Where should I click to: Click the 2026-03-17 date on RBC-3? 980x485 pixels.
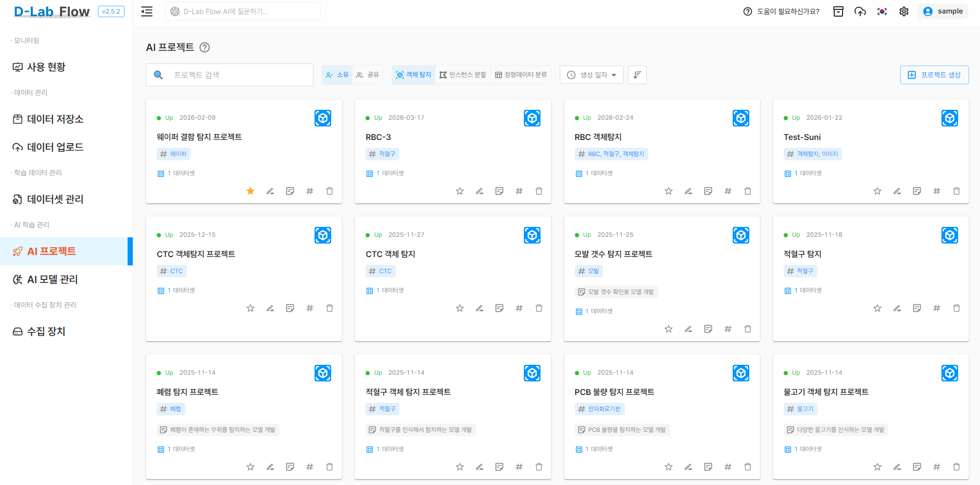(x=406, y=118)
